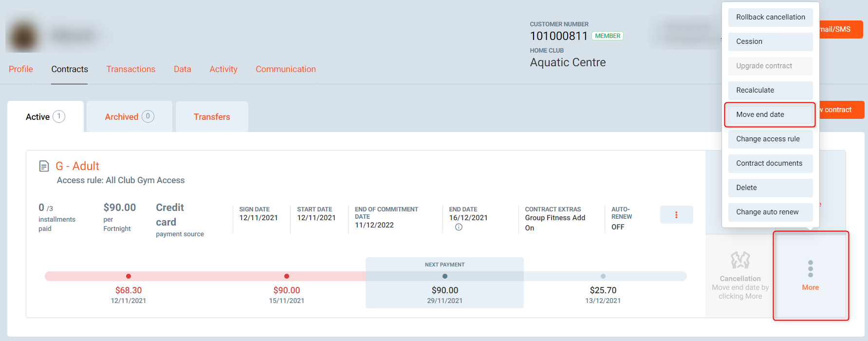Select Change auto renew option

[x=770, y=212]
